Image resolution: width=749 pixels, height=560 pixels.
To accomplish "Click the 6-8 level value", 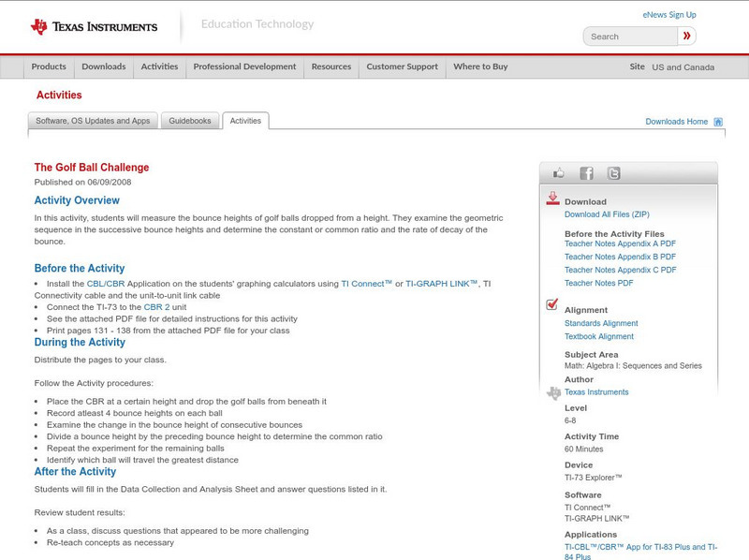I will point(570,420).
